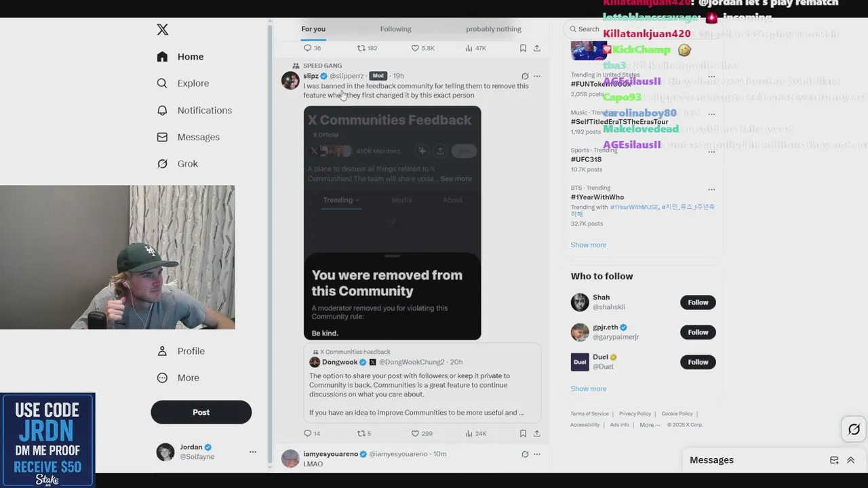Image resolution: width=868 pixels, height=488 pixels.
Task: Open floating Grok button
Action: [x=854, y=429]
